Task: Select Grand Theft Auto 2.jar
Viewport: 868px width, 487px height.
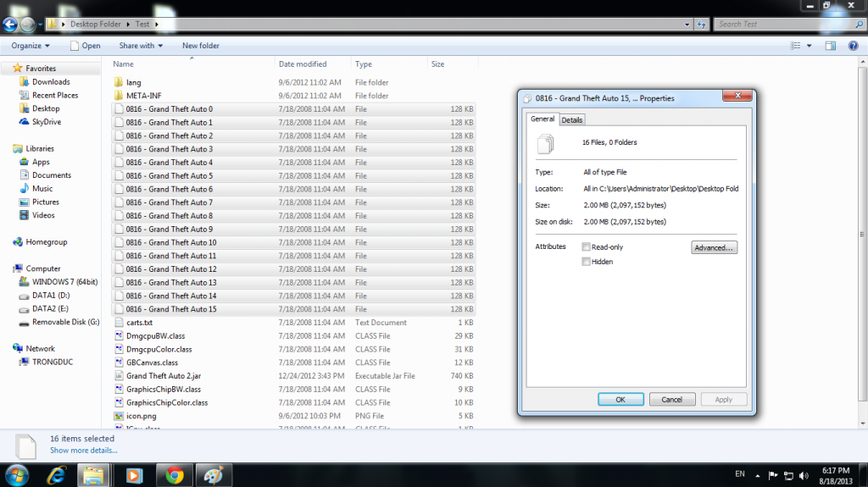Action: pyautogui.click(x=164, y=376)
